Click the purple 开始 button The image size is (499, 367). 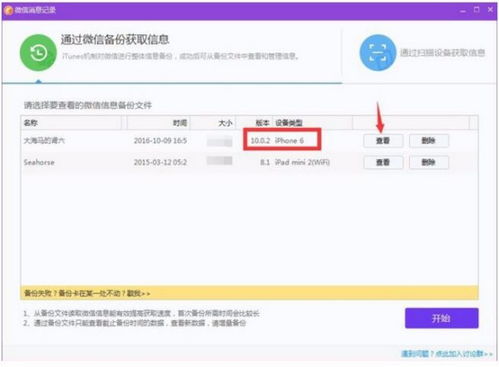point(442,318)
